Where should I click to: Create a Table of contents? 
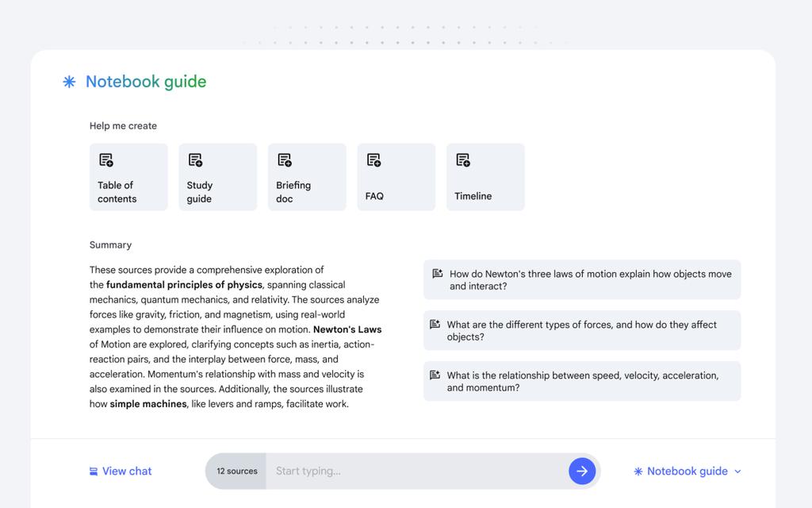(x=128, y=177)
